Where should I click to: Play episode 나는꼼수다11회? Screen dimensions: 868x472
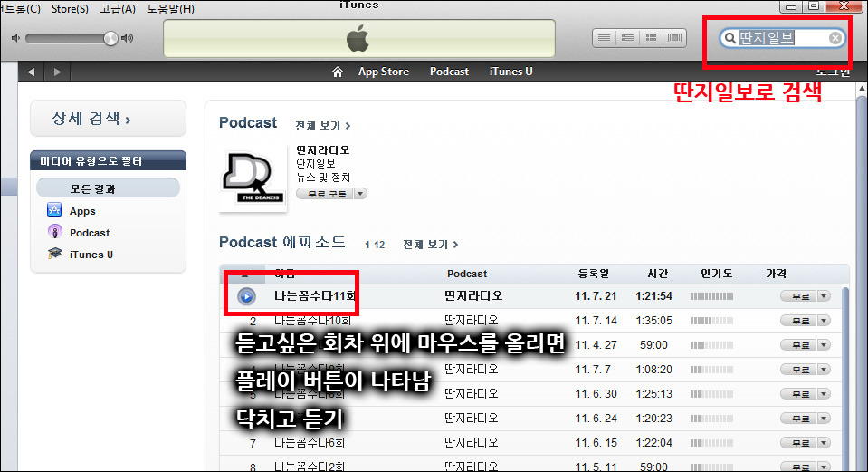tap(246, 296)
